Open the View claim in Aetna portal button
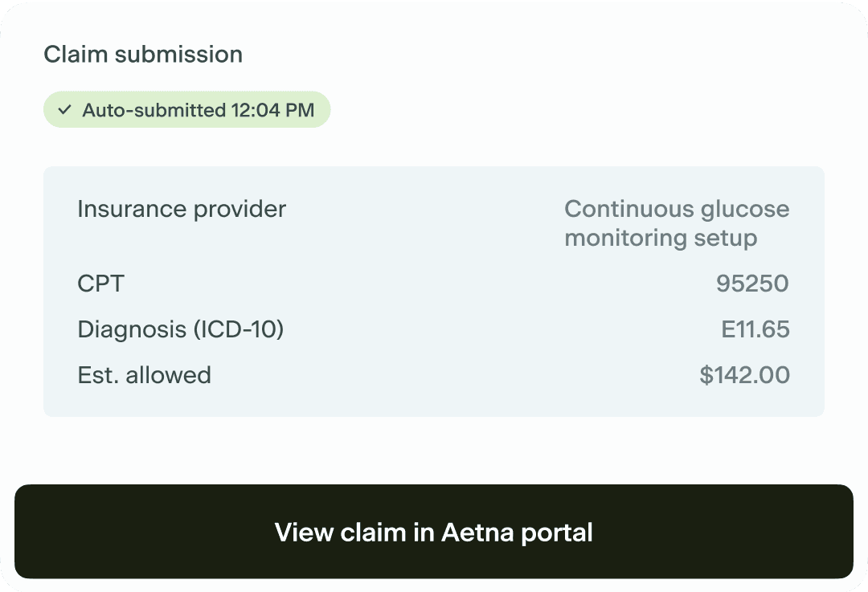 tap(434, 532)
